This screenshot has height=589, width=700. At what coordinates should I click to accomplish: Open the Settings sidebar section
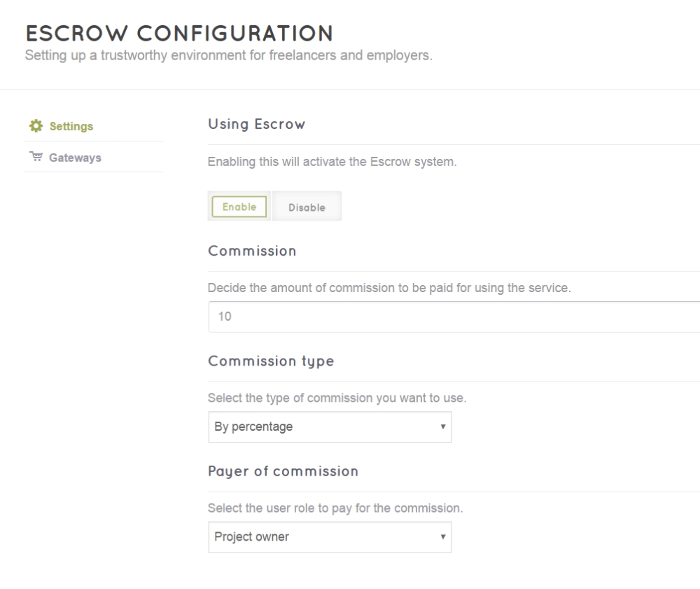pos(71,127)
